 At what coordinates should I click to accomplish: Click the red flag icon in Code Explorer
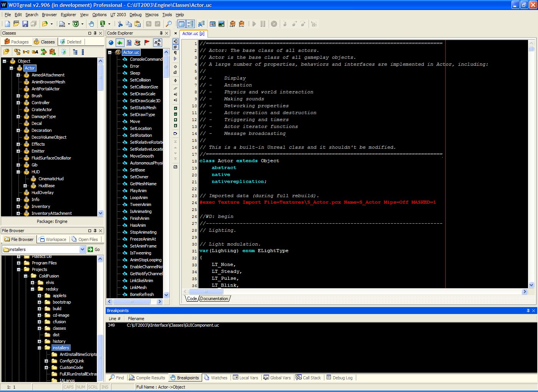[147, 43]
